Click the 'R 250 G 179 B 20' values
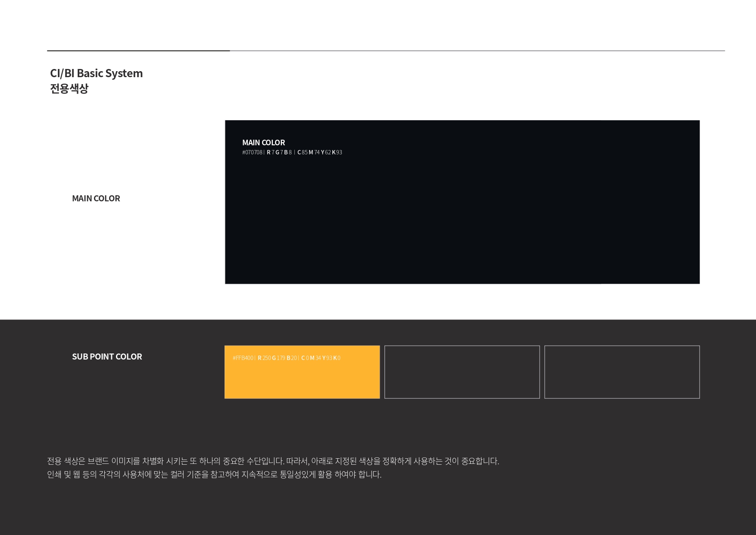 tap(277, 358)
